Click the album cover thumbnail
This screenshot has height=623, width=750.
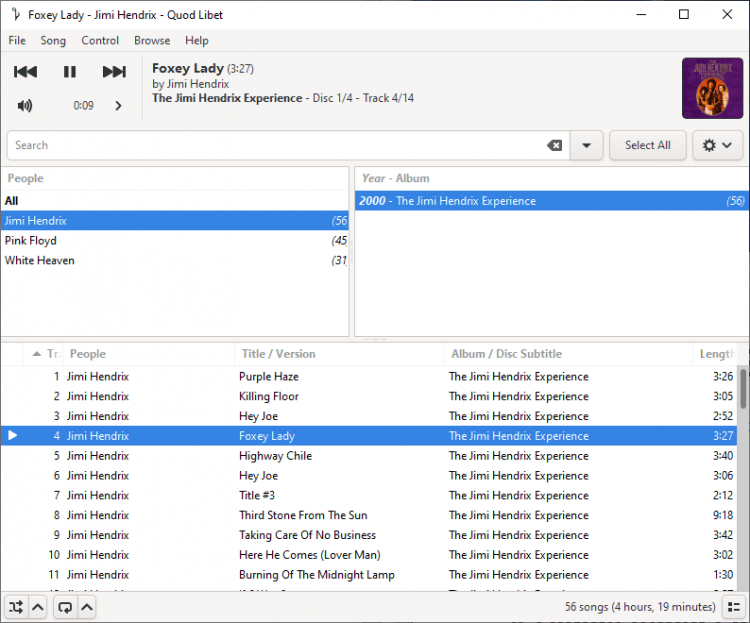[x=712, y=88]
